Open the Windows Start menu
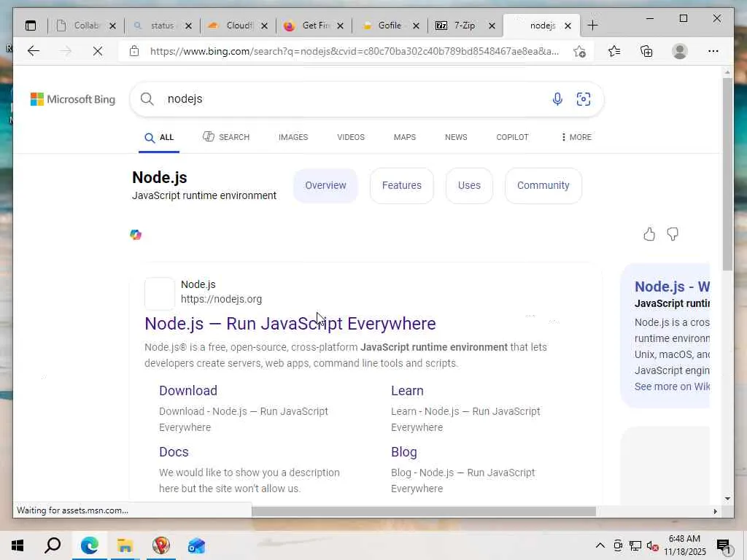Screen dimensions: 747x560 (18, 545)
